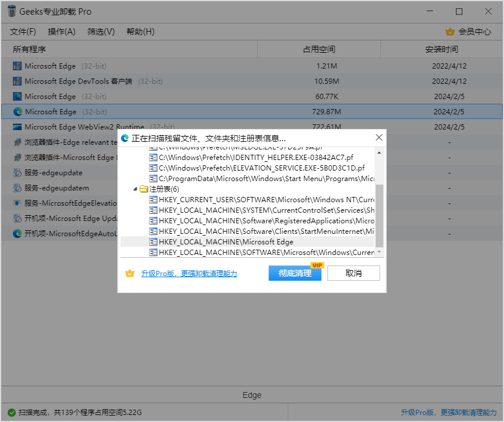
Task: Click the 服务-edgeupdate row name
Action: [53, 172]
